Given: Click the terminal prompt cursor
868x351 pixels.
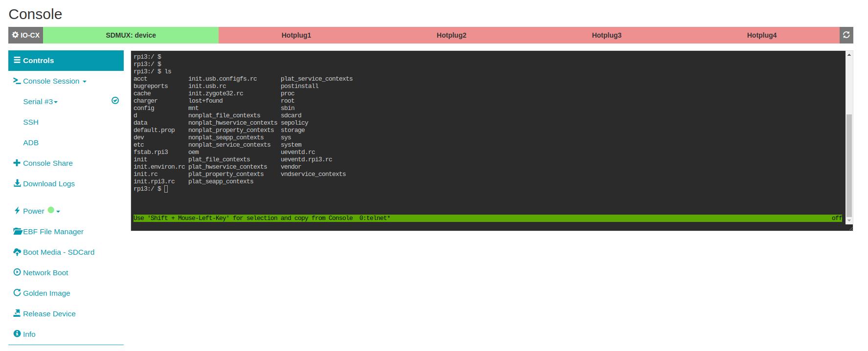Looking at the screenshot, I should pos(166,189).
